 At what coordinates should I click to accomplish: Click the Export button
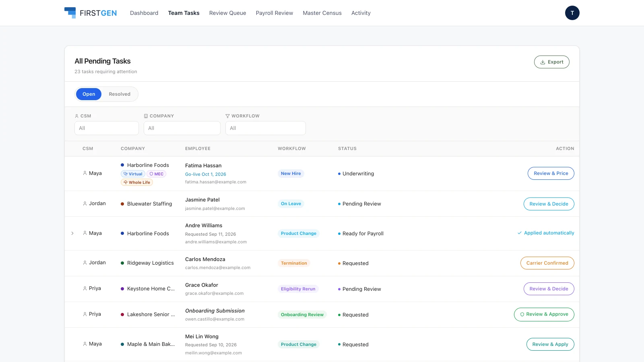pyautogui.click(x=552, y=62)
